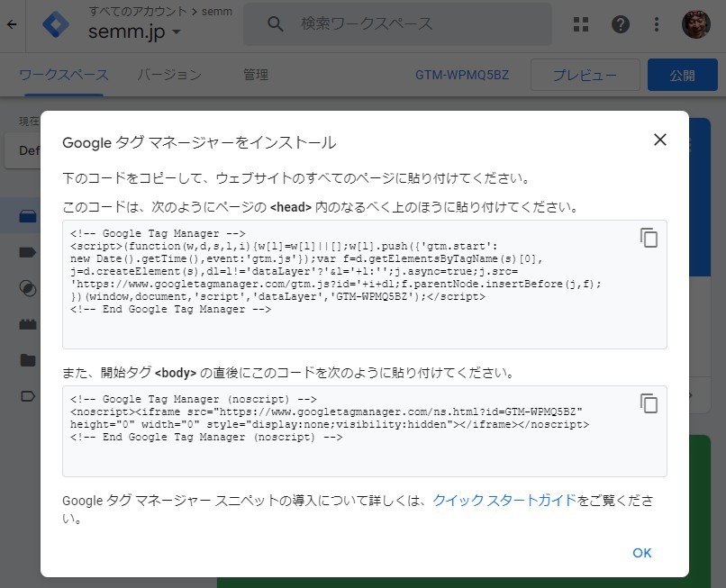The height and width of the screenshot is (588, 726).
Task: Click the search magnifier icon
Action: (275, 24)
